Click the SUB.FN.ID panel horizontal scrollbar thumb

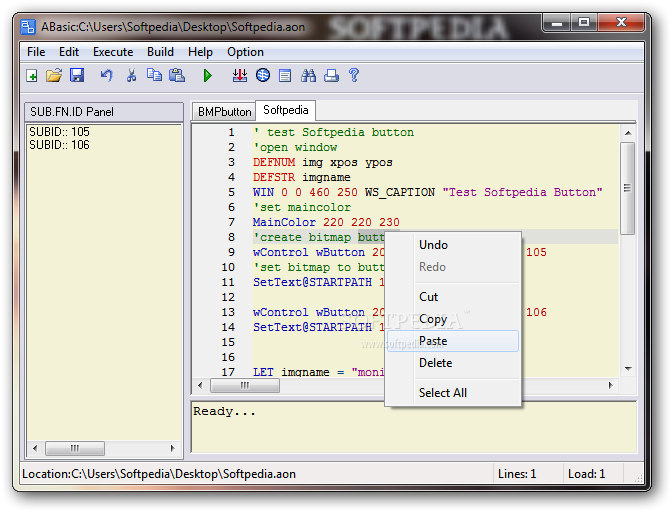pos(75,449)
